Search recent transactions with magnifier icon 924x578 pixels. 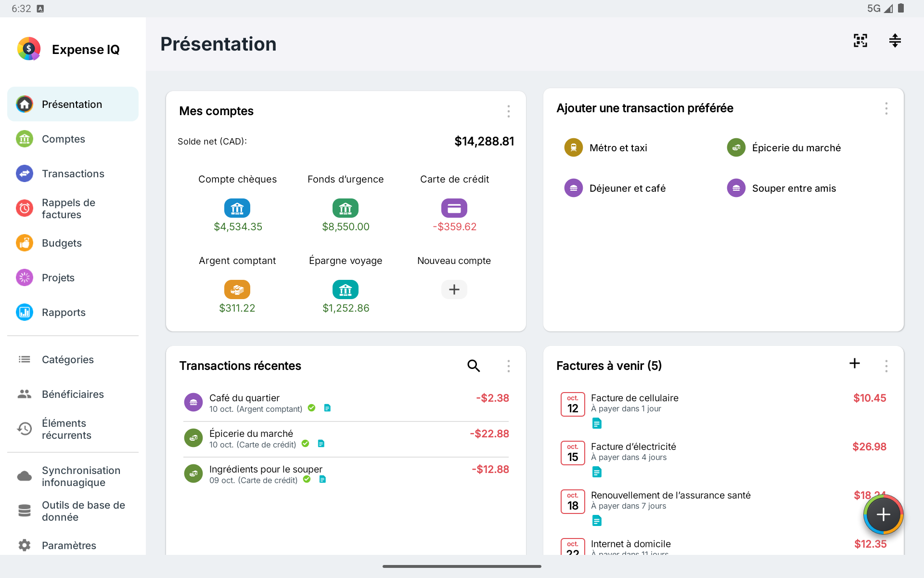pos(474,366)
